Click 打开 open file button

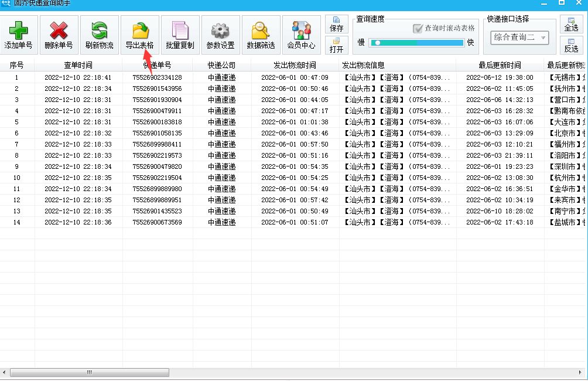click(337, 45)
